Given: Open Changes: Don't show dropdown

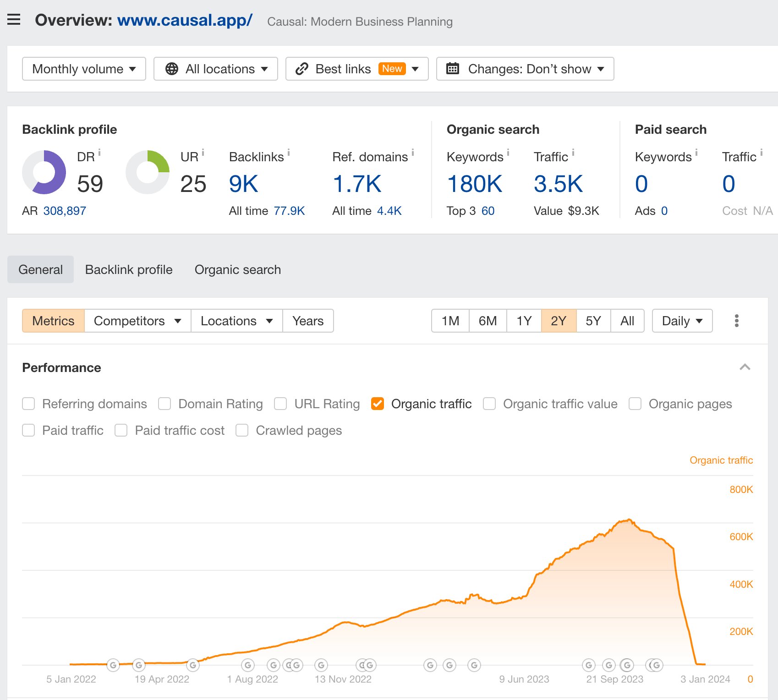Looking at the screenshot, I should pos(525,69).
